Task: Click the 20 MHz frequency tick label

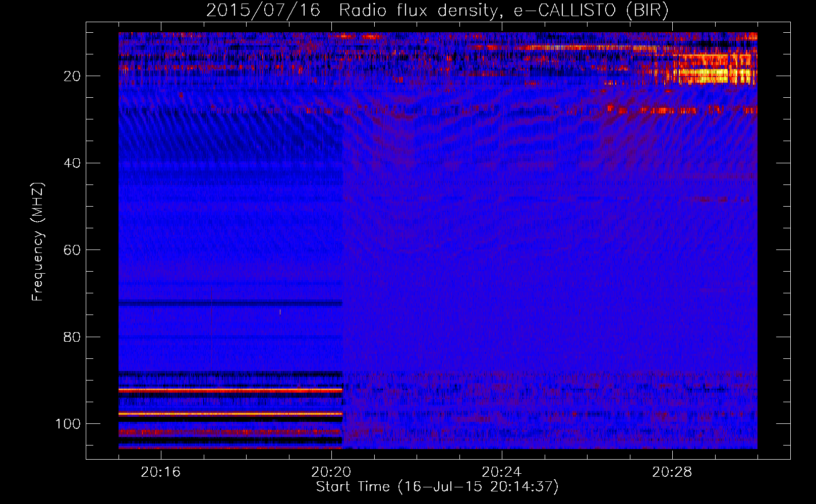Action: coord(73,76)
